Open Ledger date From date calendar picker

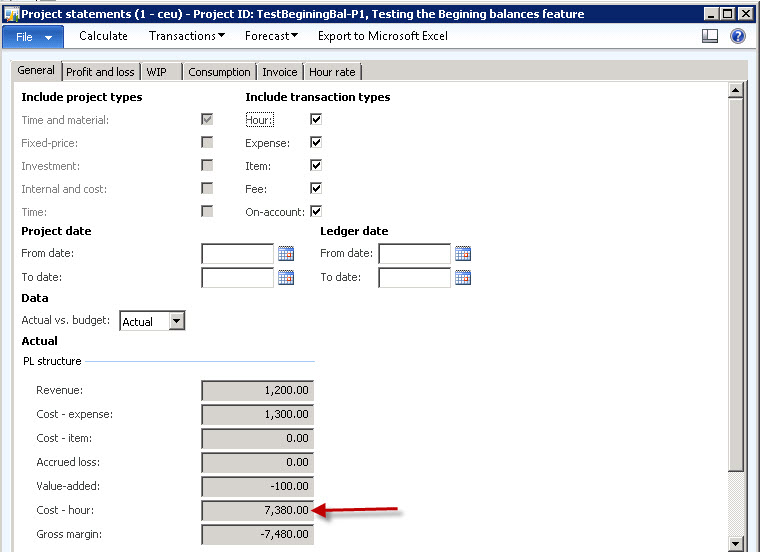coord(463,254)
